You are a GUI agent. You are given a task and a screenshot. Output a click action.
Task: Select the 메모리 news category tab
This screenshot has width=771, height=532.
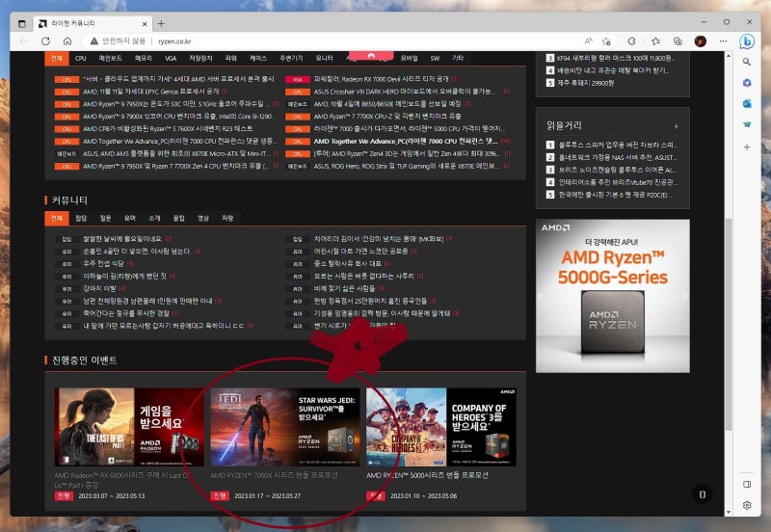pos(144,58)
